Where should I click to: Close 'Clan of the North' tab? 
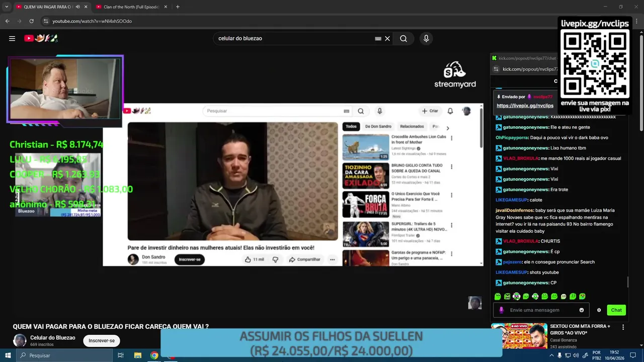click(166, 7)
